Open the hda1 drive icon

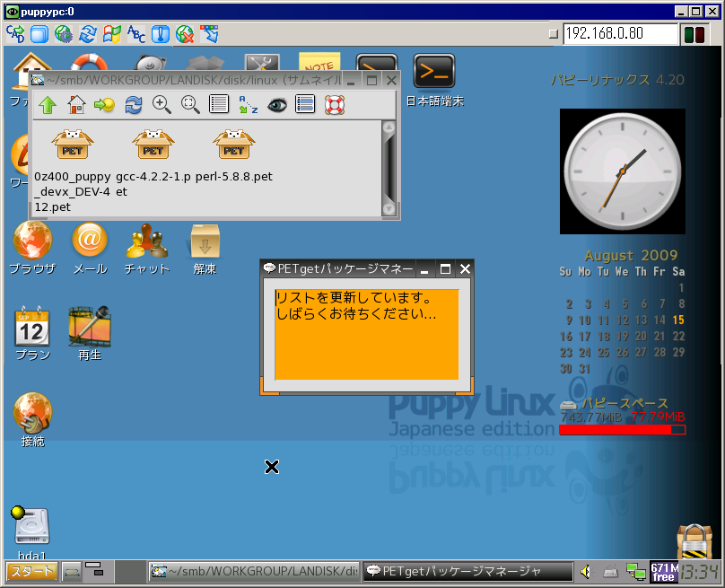pos(32,533)
